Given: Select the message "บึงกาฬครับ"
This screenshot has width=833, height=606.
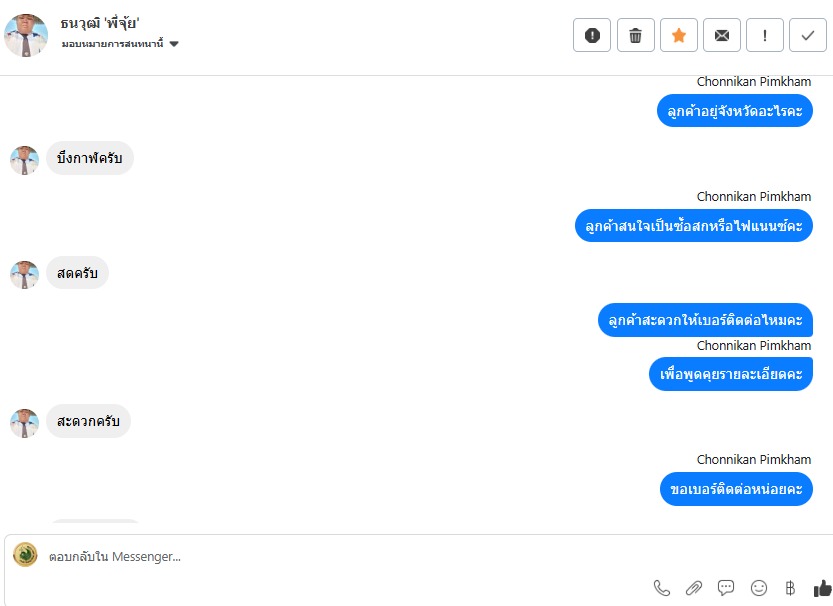Looking at the screenshot, I should point(90,158).
